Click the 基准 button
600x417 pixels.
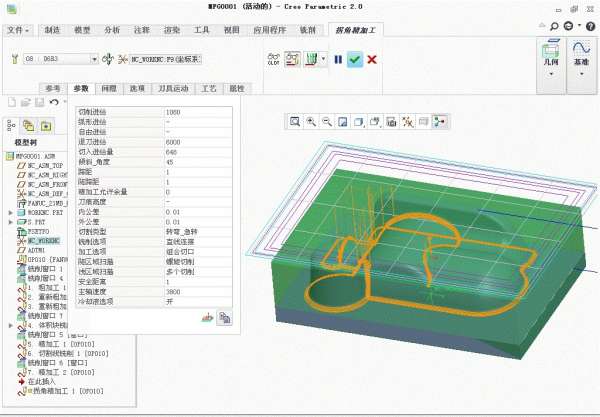pyautogui.click(x=580, y=56)
